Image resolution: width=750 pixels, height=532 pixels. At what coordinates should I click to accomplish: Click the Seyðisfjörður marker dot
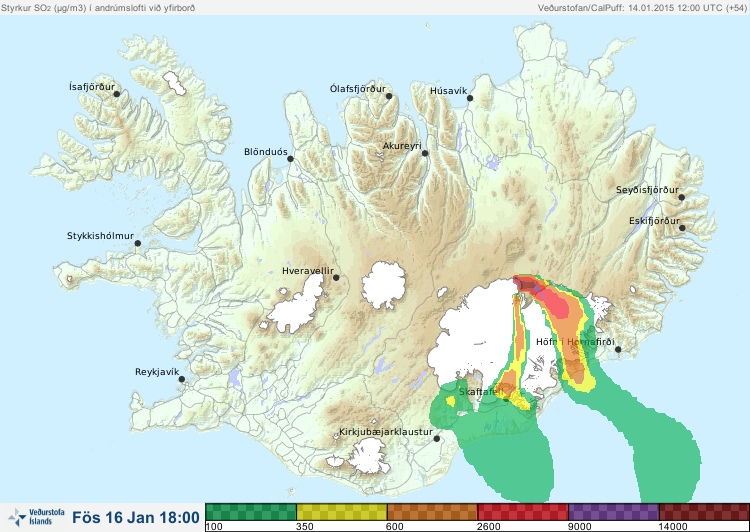[681, 197]
